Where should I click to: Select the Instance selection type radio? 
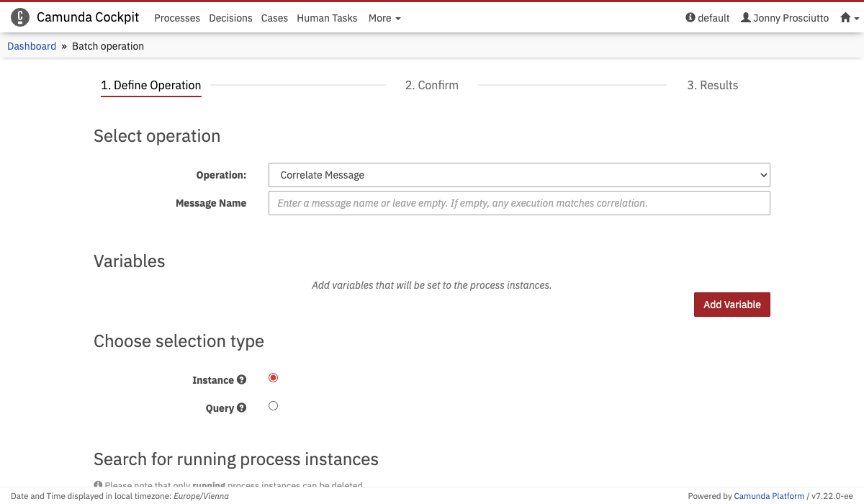click(273, 377)
